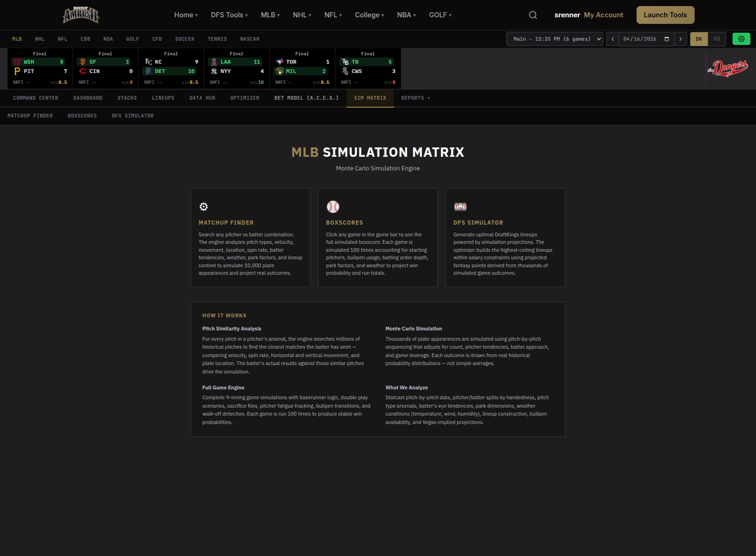
Task: Expand the Reports dropdown menu
Action: click(x=415, y=98)
